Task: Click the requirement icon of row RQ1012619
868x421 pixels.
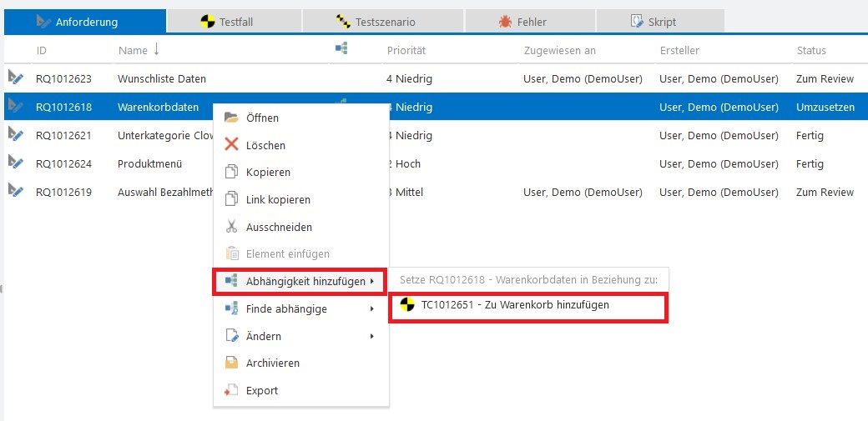Action: pyautogui.click(x=16, y=192)
